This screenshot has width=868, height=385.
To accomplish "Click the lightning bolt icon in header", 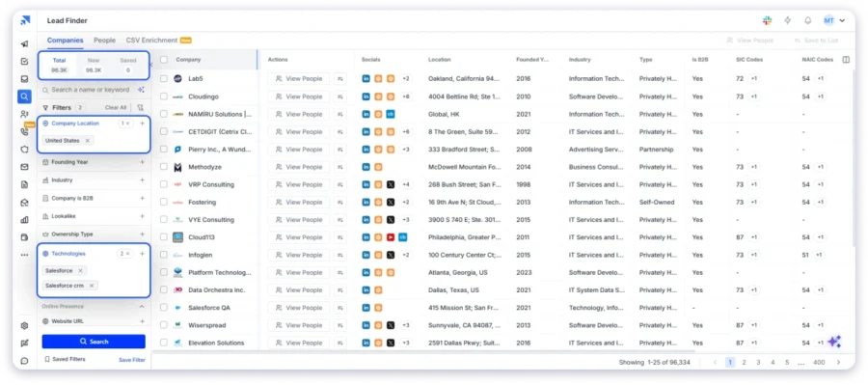I will click(788, 20).
